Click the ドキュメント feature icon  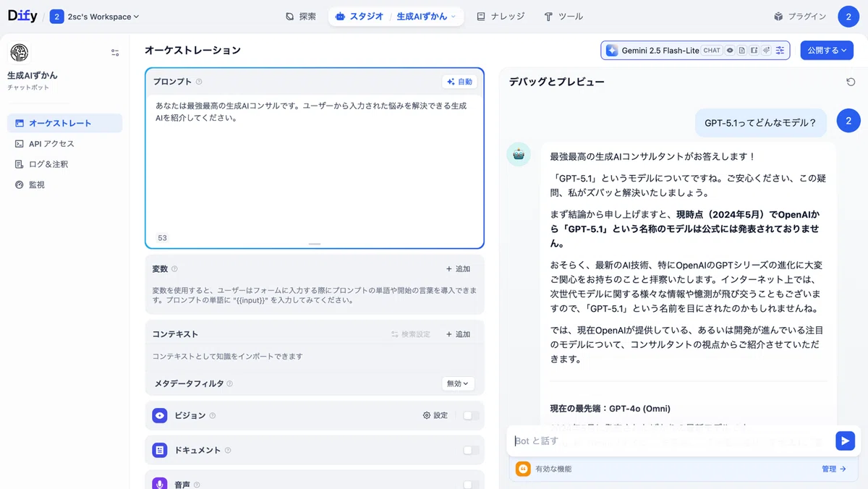coord(160,450)
